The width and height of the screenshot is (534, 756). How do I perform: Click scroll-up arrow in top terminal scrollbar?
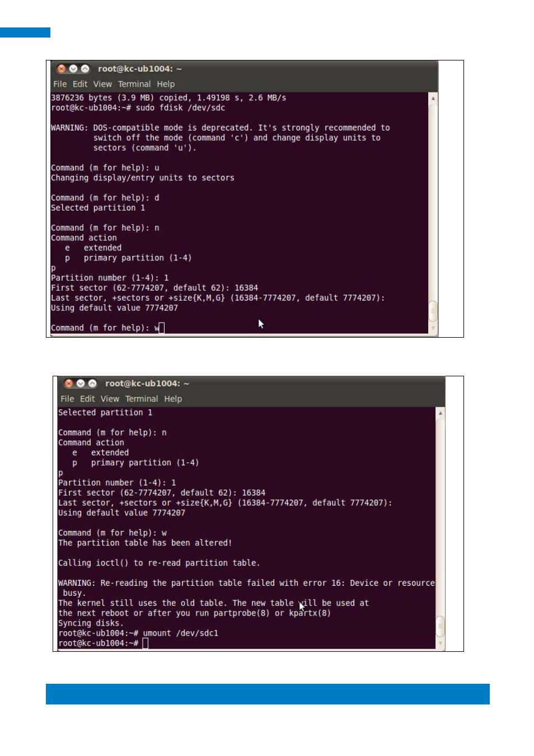tap(433, 98)
